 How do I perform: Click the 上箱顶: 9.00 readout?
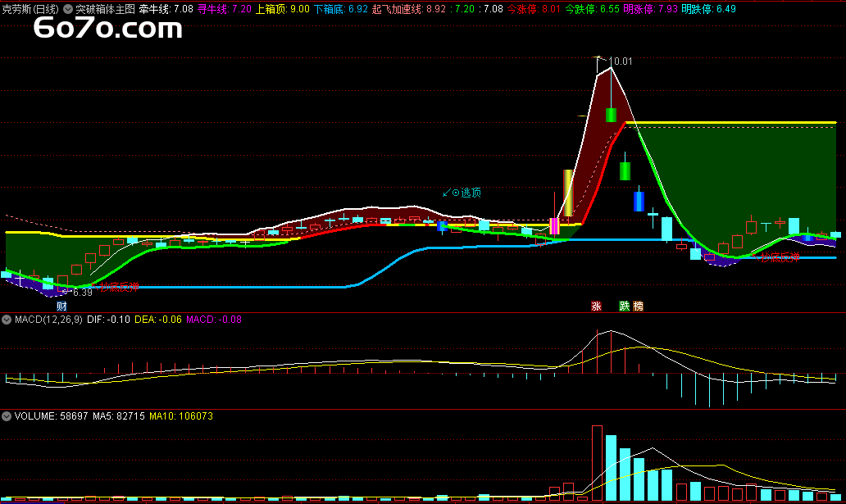[283, 9]
